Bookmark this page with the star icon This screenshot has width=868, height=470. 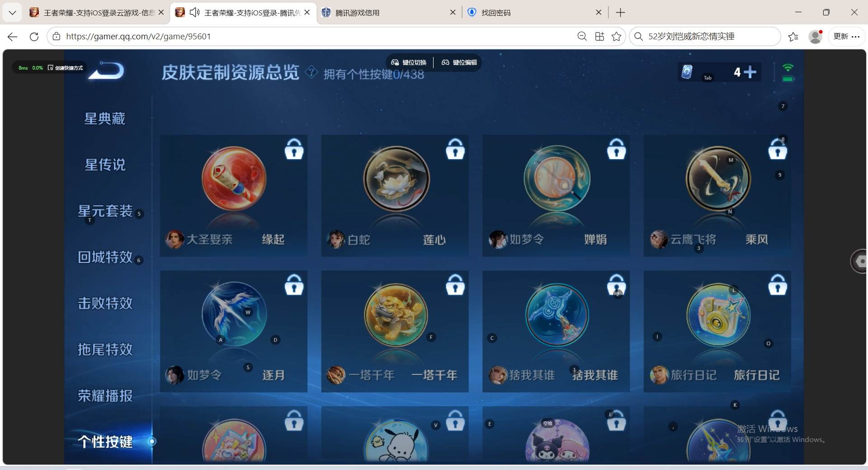point(616,37)
